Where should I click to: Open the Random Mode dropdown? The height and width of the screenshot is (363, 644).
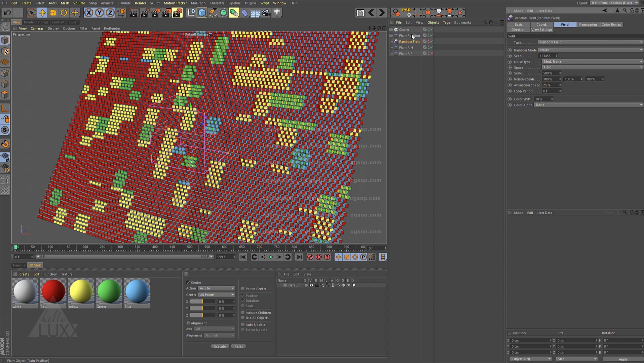591,50
